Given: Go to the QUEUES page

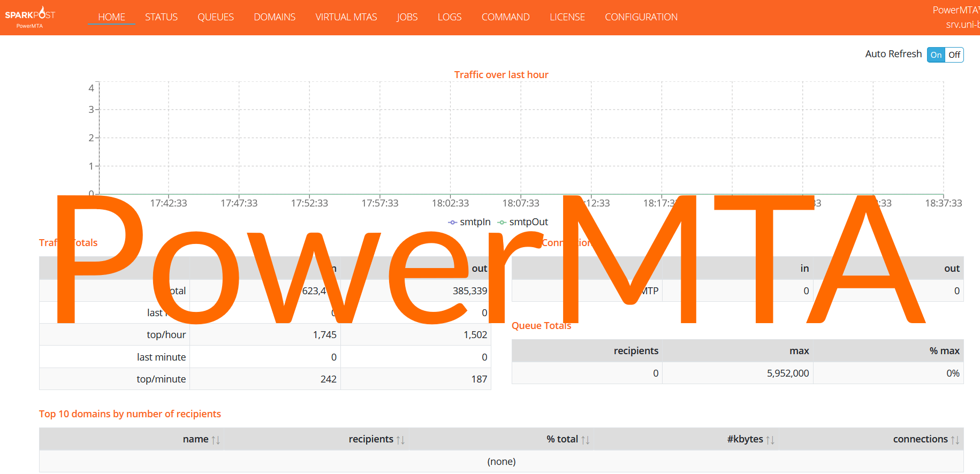Looking at the screenshot, I should click(216, 17).
